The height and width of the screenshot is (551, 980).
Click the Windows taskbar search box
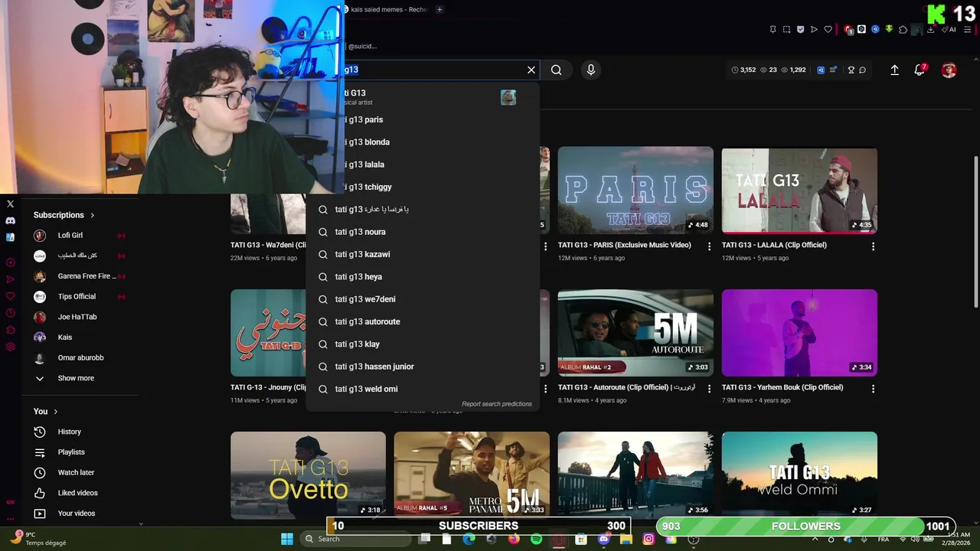click(356, 539)
